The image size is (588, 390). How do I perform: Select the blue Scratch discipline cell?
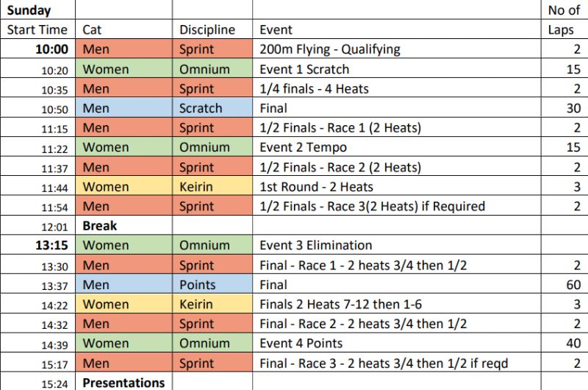click(x=212, y=107)
